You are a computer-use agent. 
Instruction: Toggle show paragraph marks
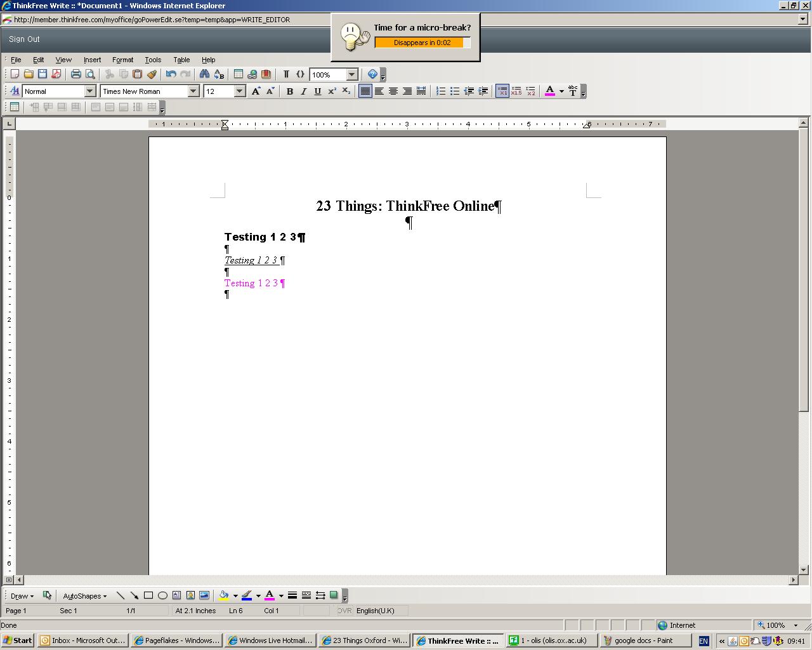(x=286, y=74)
